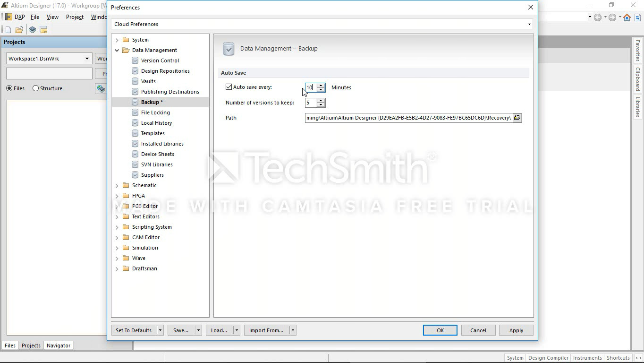Click the DXP menu icon
The width and height of the screenshot is (644, 363).
8,17
